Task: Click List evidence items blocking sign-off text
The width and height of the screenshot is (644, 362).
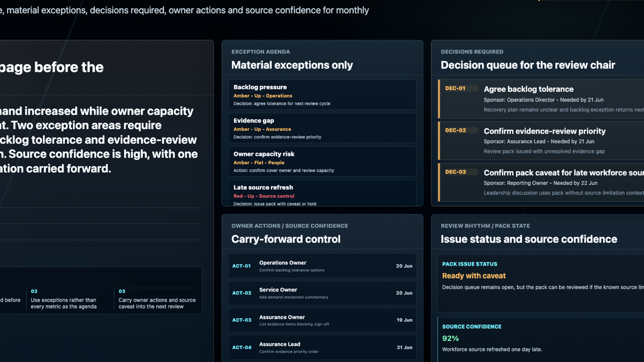Action: 294,324
